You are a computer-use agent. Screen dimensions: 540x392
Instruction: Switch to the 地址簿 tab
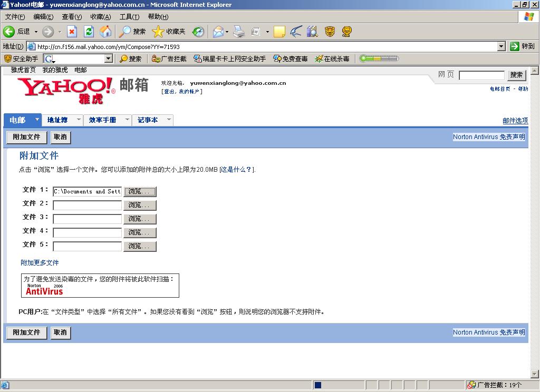tap(57, 120)
